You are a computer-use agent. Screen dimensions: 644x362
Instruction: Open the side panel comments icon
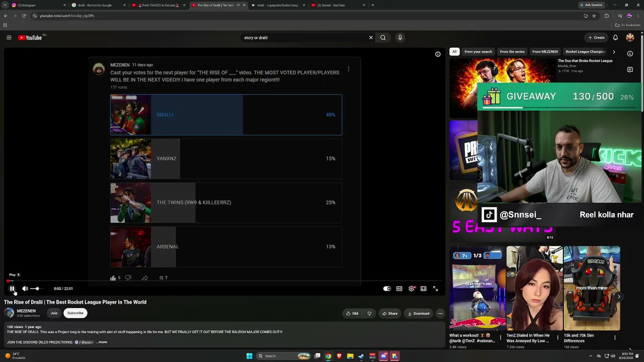(x=630, y=70)
